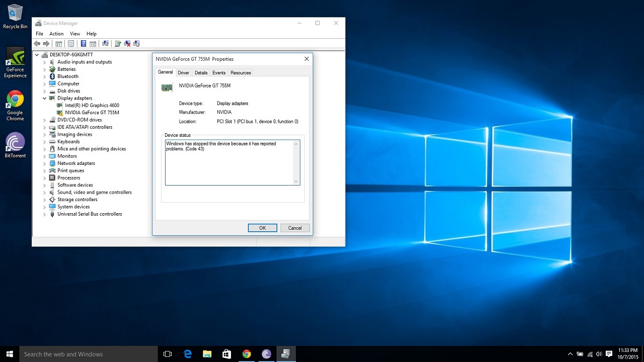
Task: Open Task View from the taskbar
Action: click(x=168, y=354)
